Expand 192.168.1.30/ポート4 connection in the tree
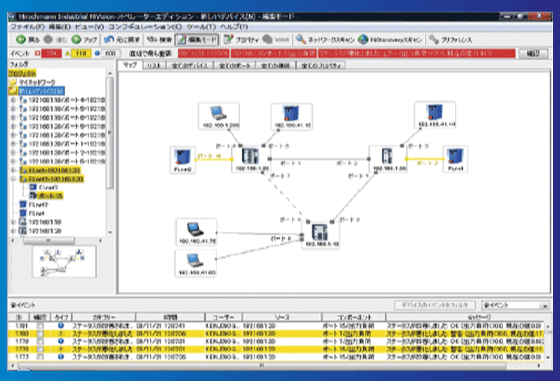 [x=13, y=100]
